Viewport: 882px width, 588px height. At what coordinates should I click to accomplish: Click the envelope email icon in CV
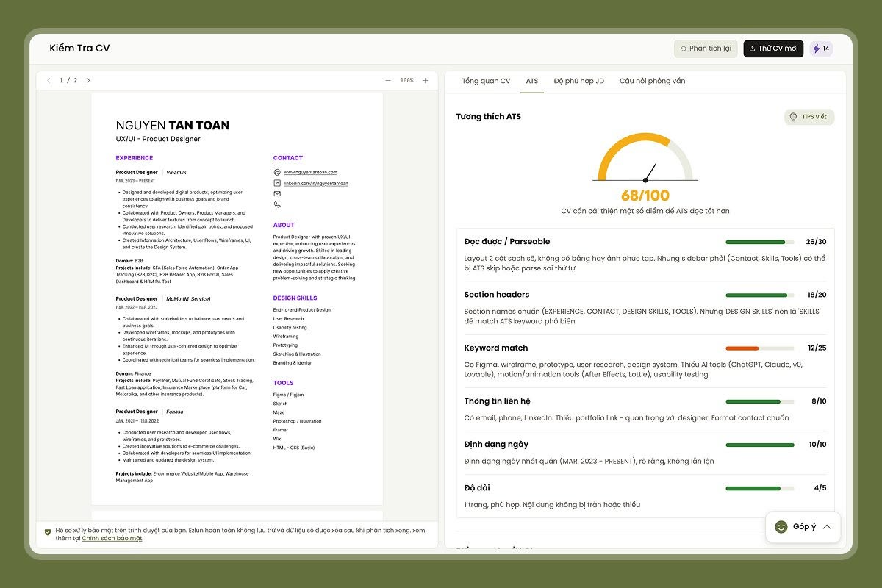(277, 194)
